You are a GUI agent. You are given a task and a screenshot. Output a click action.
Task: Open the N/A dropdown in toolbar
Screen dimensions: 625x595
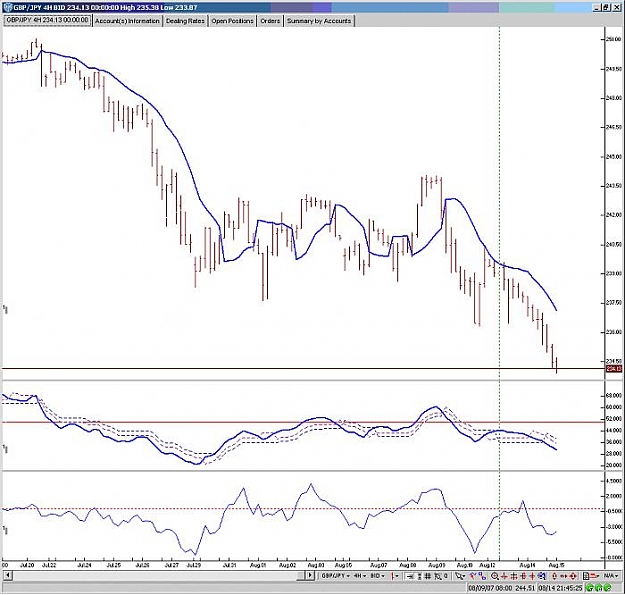(x=610, y=576)
